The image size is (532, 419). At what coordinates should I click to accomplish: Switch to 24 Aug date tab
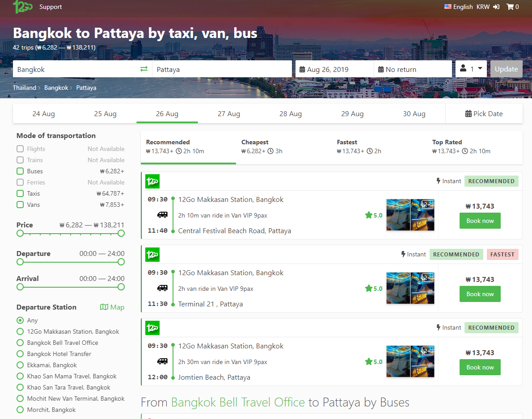44,114
